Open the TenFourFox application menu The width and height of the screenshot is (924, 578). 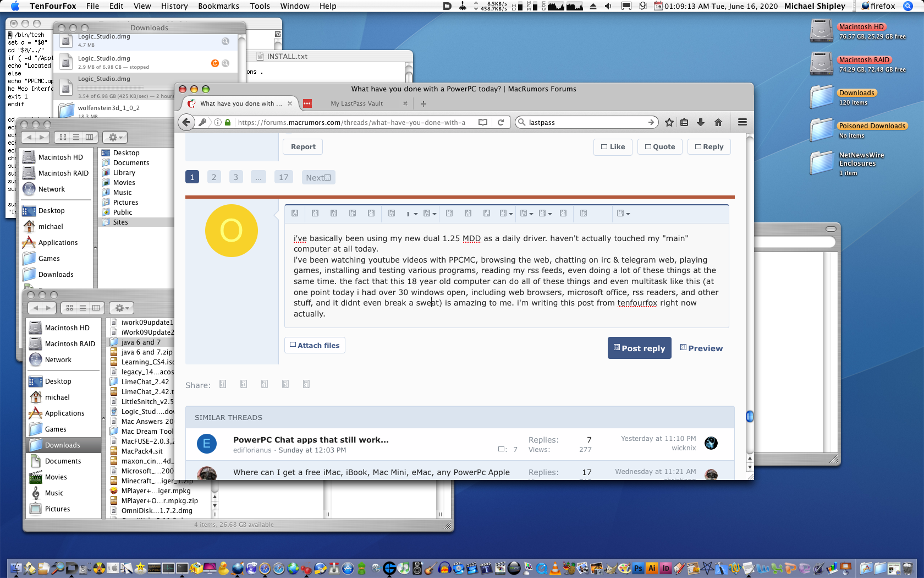coord(53,6)
